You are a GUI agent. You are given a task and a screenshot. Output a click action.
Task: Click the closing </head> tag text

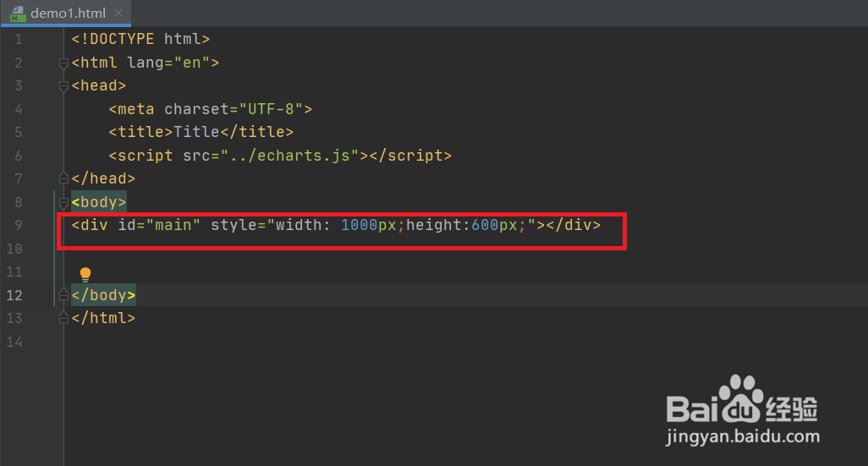click(103, 178)
